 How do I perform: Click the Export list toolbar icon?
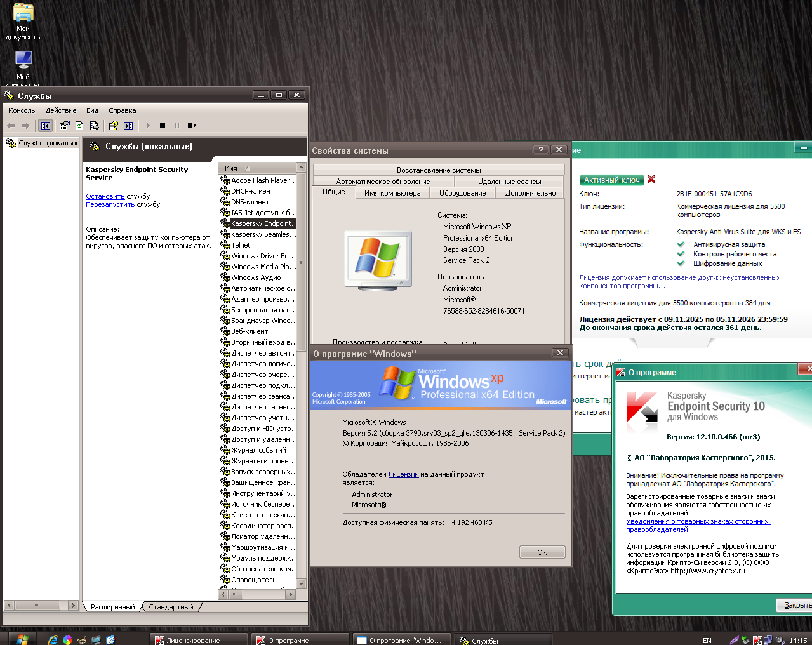coord(94,126)
